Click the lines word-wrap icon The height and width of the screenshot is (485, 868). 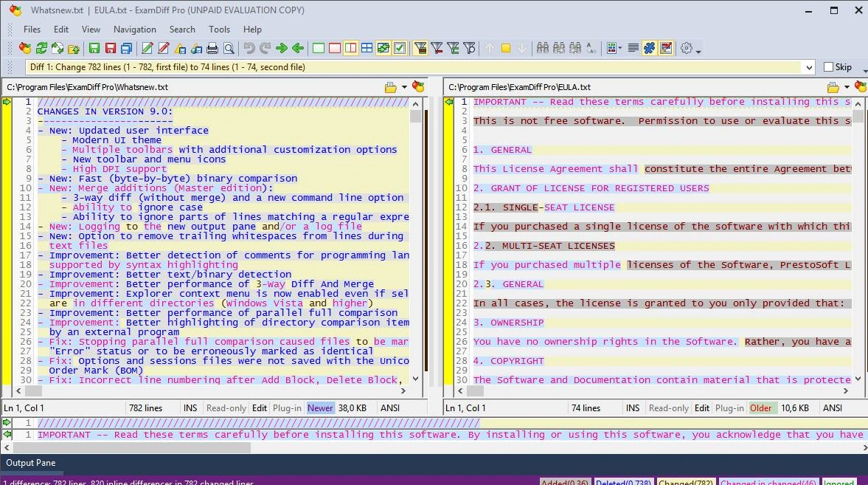click(633, 48)
